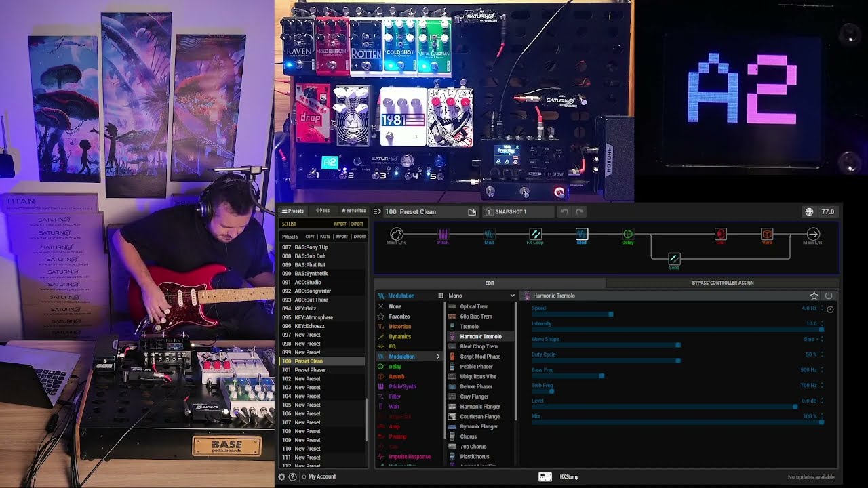Switch to the IRs tab
The width and height of the screenshot is (868, 488).
(322, 211)
